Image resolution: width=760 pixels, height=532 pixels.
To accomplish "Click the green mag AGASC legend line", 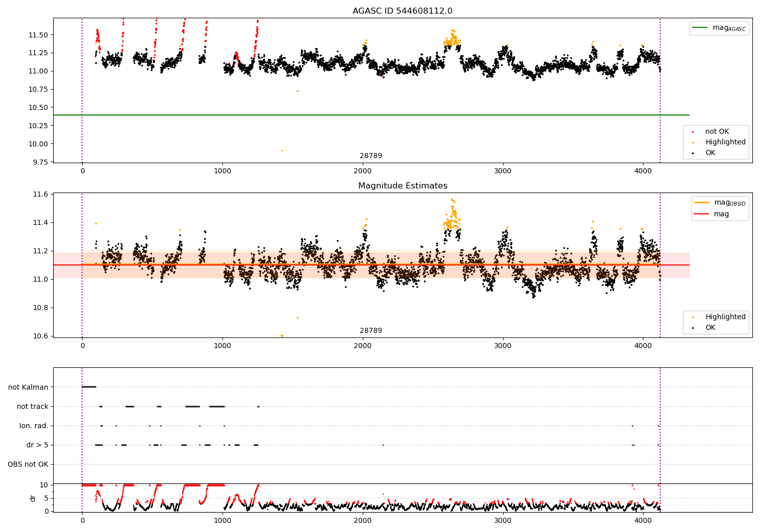I will click(x=700, y=28).
